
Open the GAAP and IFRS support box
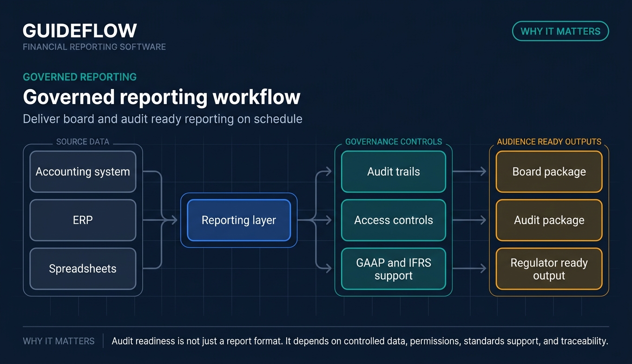click(394, 269)
